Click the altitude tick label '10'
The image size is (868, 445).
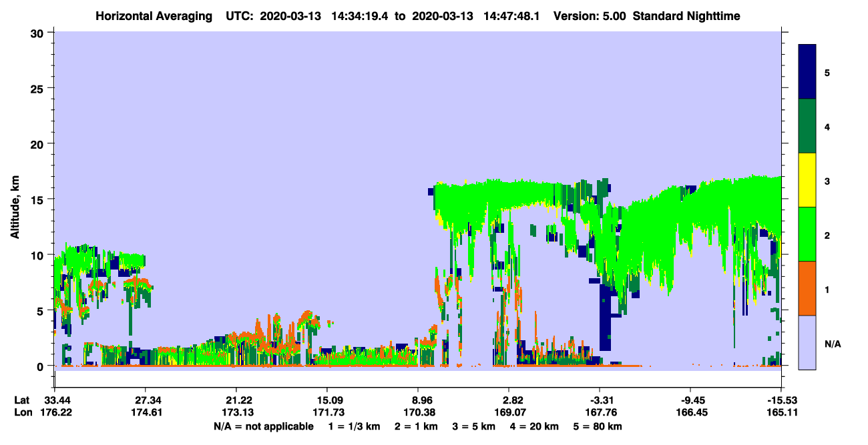(x=39, y=255)
